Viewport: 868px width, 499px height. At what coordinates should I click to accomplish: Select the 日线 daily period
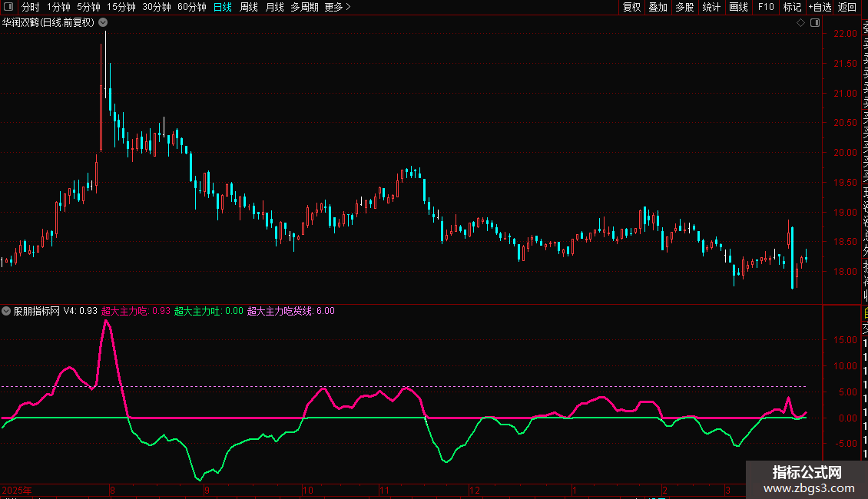223,7
